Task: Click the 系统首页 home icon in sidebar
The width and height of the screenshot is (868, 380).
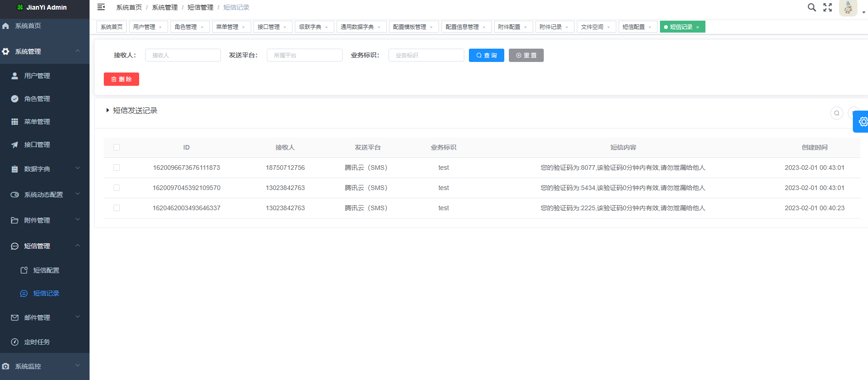Action: click(x=6, y=26)
